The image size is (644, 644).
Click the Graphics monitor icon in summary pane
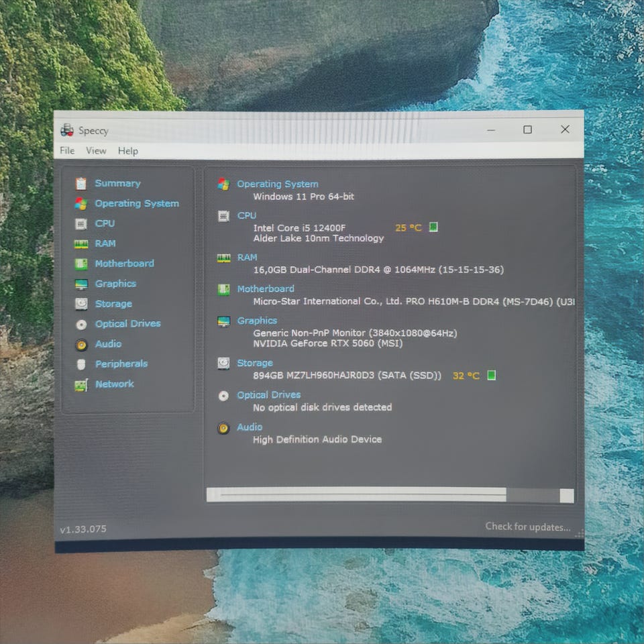pyautogui.click(x=223, y=321)
